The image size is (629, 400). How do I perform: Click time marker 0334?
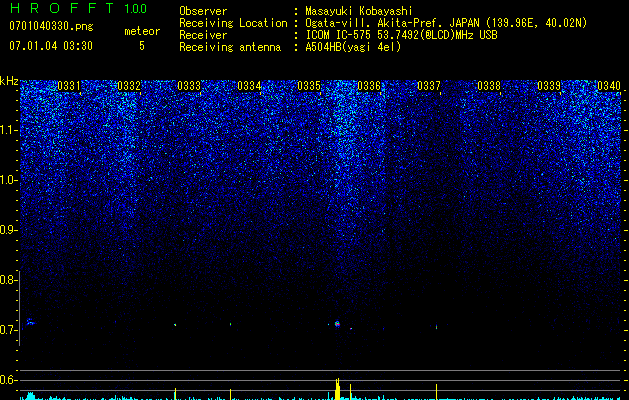(249, 86)
